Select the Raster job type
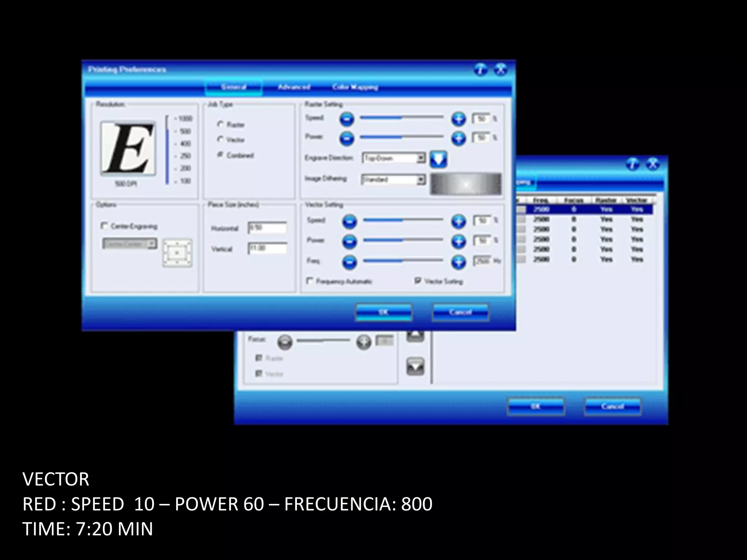The width and height of the screenshot is (747, 560). click(x=220, y=124)
